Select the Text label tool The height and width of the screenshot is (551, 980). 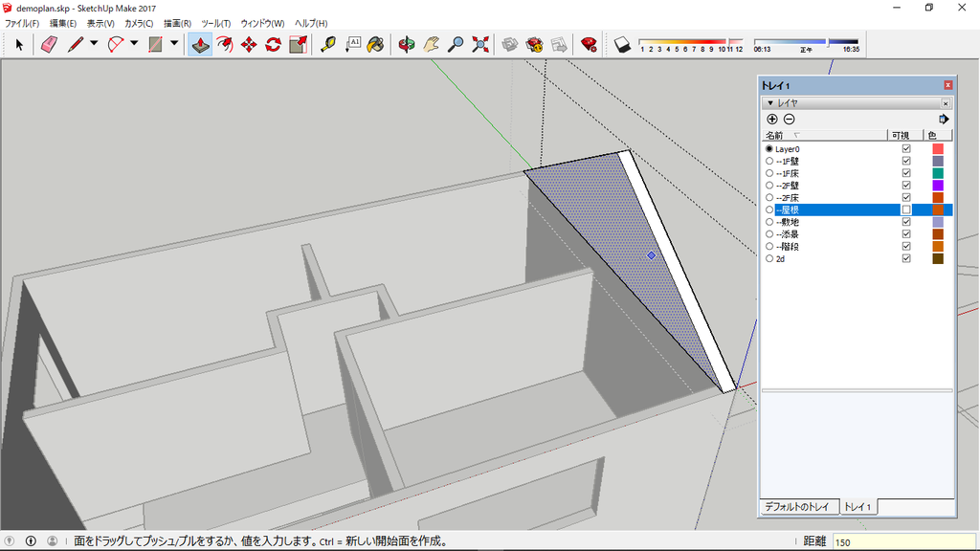tap(353, 44)
